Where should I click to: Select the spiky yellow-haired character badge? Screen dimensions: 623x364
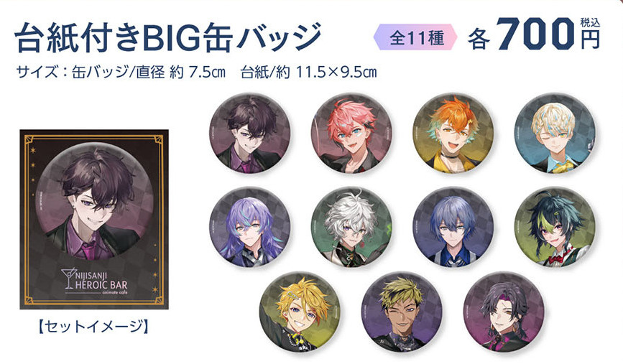coord(300,312)
